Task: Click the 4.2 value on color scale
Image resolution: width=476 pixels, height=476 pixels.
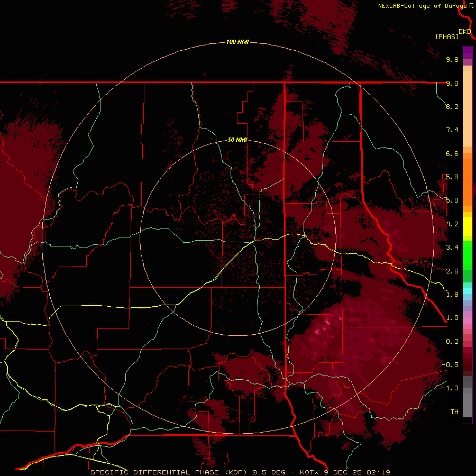Action: 452,224
